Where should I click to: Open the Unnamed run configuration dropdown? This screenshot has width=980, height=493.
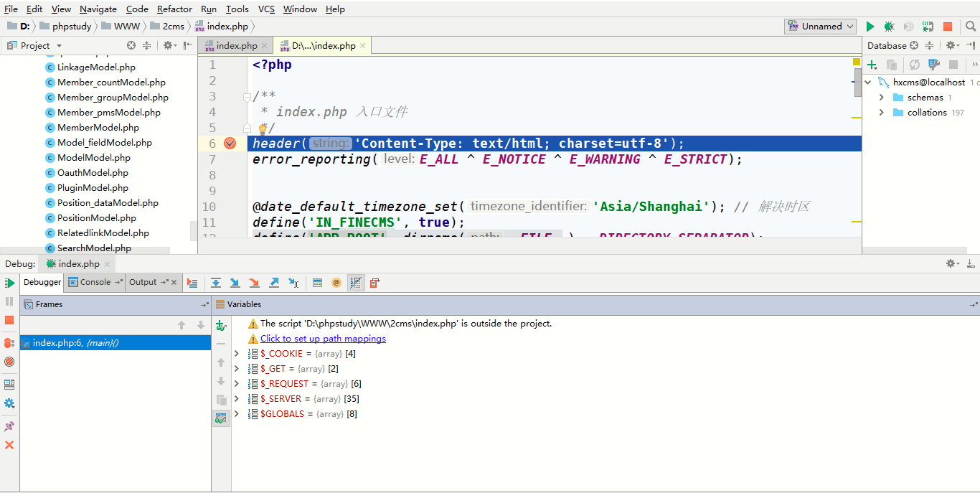[x=821, y=27]
